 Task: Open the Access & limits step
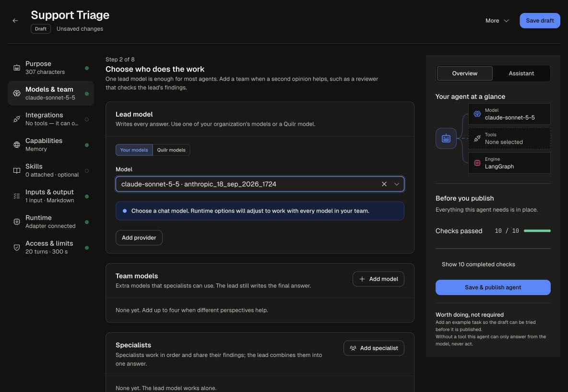click(x=51, y=248)
